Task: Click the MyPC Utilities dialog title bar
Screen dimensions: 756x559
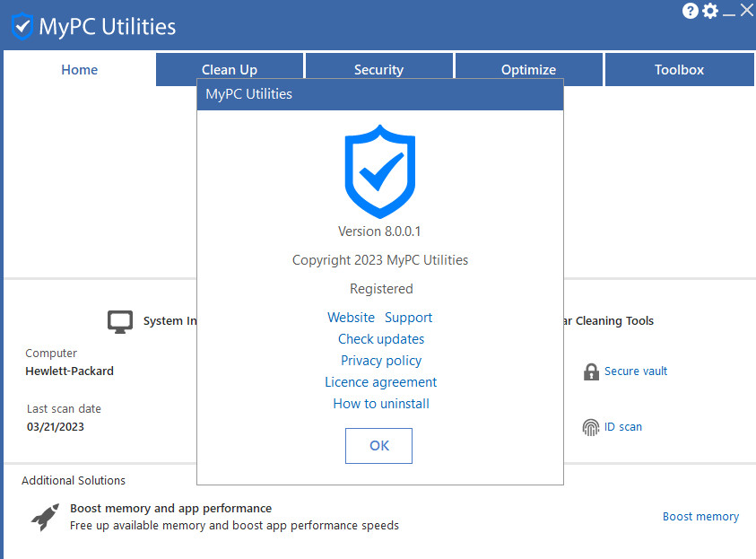Action: pos(380,94)
